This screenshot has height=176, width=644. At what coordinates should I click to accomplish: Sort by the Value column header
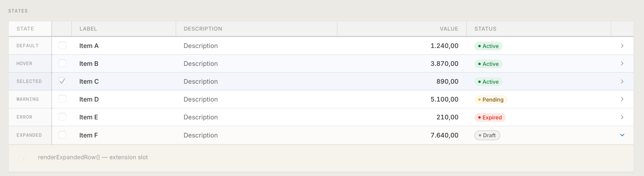tap(449, 29)
